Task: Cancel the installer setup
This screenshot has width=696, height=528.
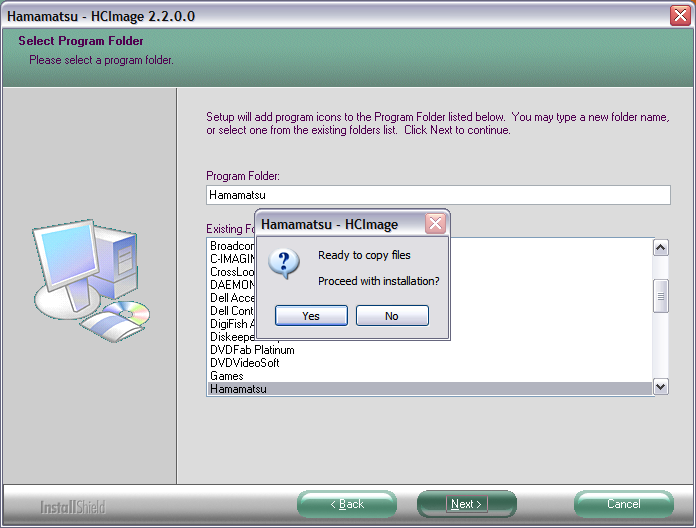Action: coord(623,504)
